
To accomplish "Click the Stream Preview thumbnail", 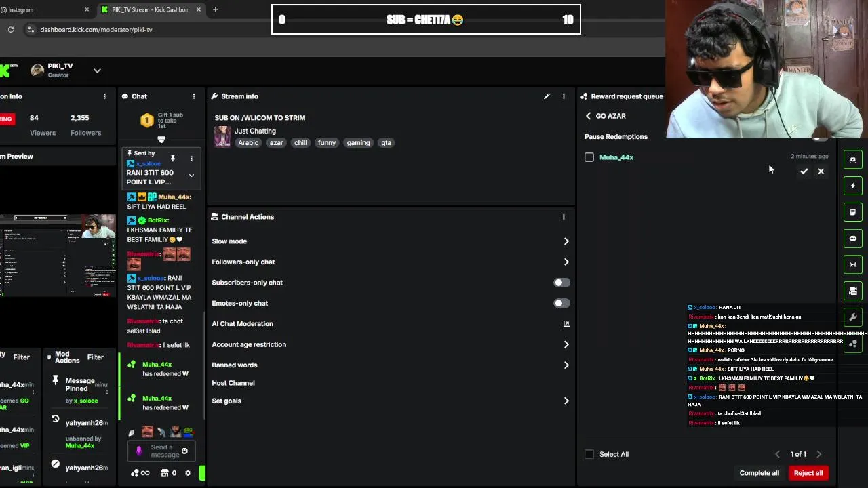I will (x=58, y=255).
